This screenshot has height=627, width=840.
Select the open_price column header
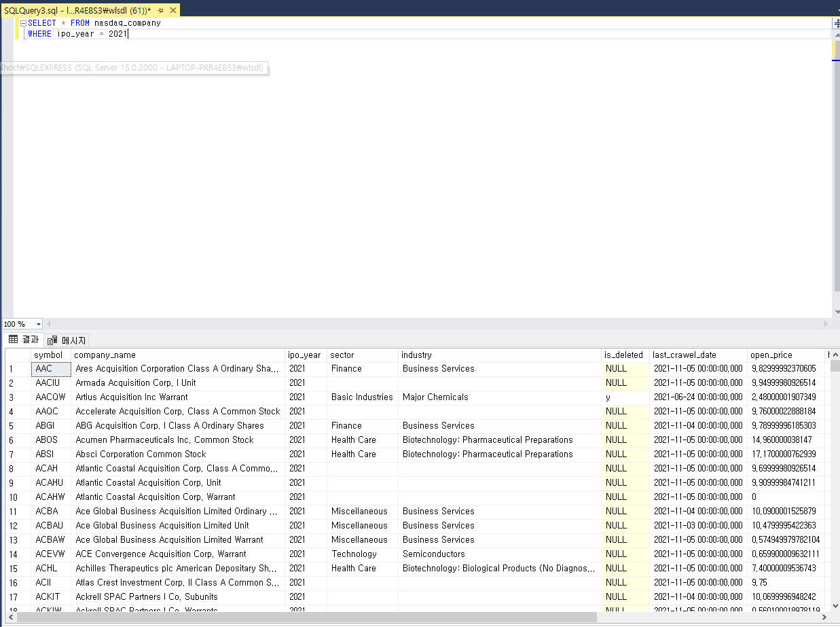point(786,355)
